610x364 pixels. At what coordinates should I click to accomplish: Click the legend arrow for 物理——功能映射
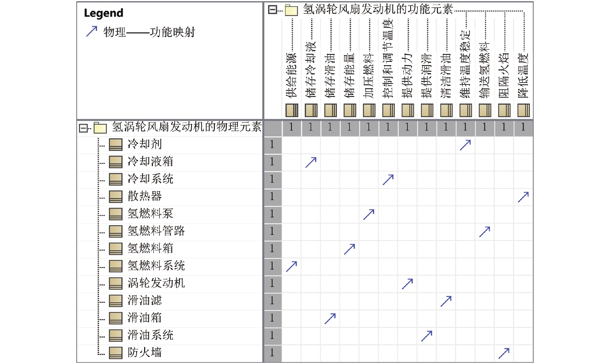(91, 32)
